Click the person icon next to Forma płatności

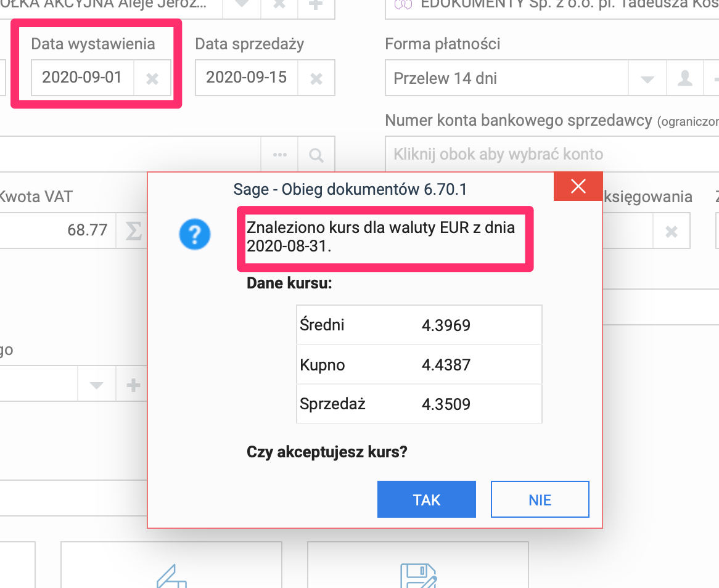pyautogui.click(x=684, y=78)
